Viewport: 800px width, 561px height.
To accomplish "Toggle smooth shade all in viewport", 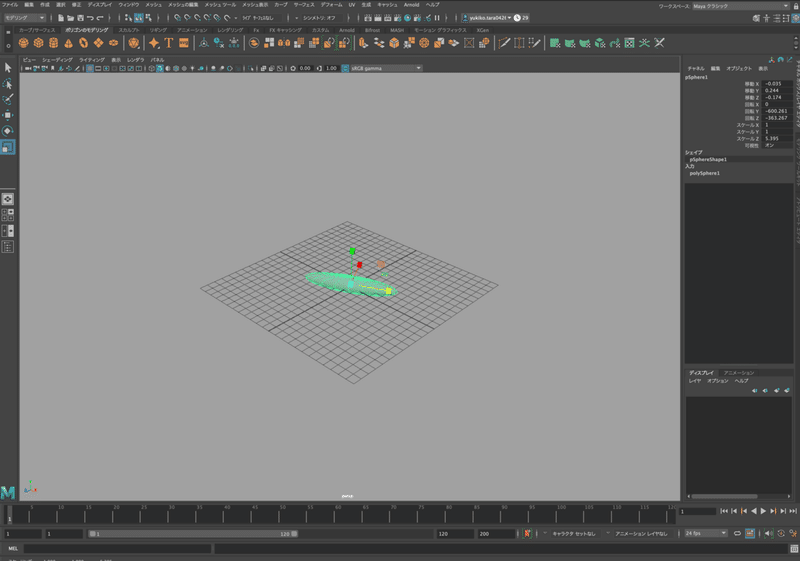I will [160, 68].
